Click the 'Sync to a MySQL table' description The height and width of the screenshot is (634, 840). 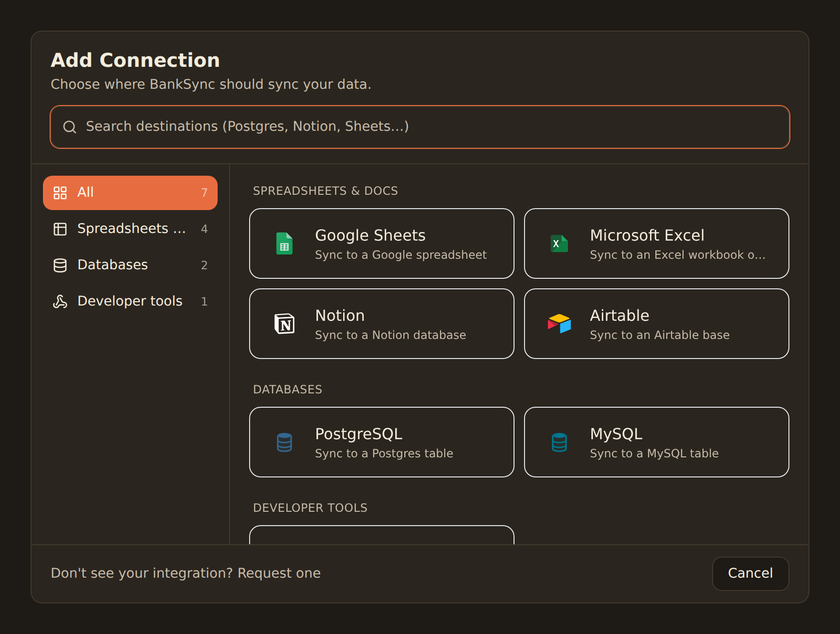[654, 454]
